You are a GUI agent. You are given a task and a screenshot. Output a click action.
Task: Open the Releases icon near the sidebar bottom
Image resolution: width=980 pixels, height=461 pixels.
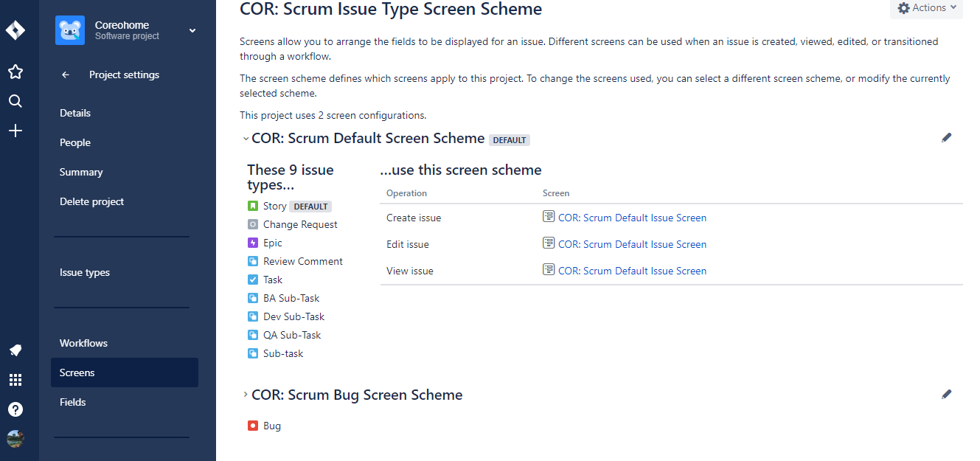point(15,350)
